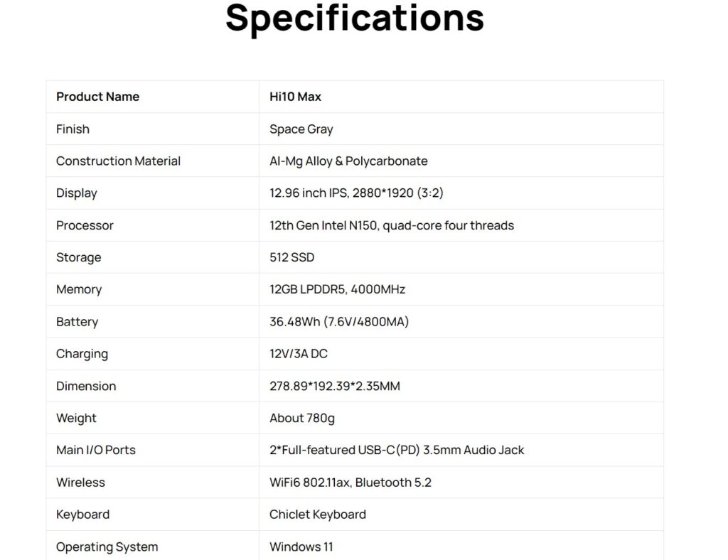Click the Processor row label
Image resolution: width=728 pixels, height=560 pixels.
pyautogui.click(x=85, y=225)
